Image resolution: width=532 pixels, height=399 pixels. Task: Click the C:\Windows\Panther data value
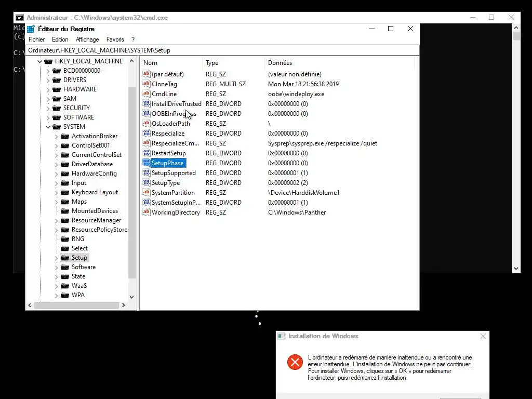pyautogui.click(x=297, y=212)
